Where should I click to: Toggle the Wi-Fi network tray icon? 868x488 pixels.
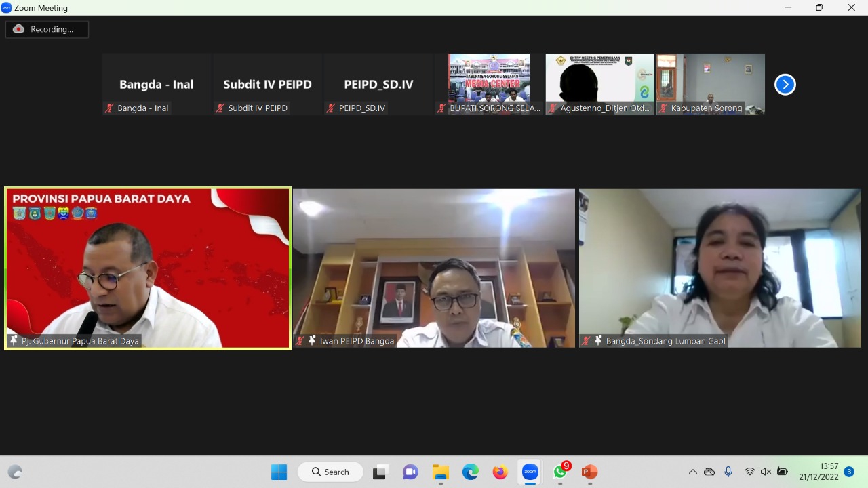coord(749,472)
